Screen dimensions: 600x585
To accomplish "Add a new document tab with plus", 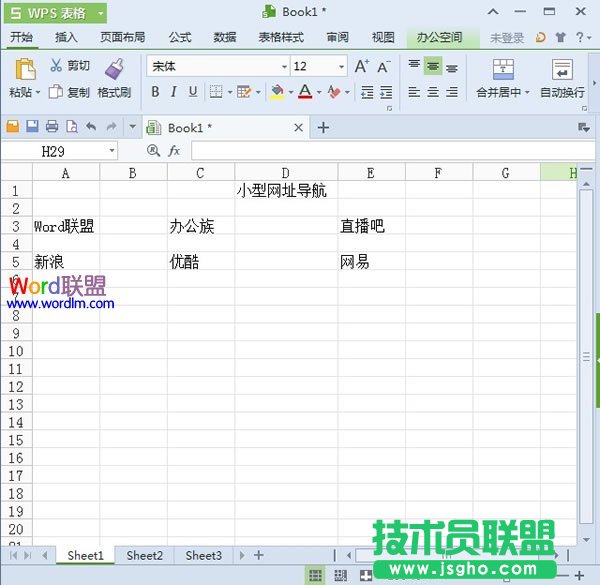I will 323,127.
